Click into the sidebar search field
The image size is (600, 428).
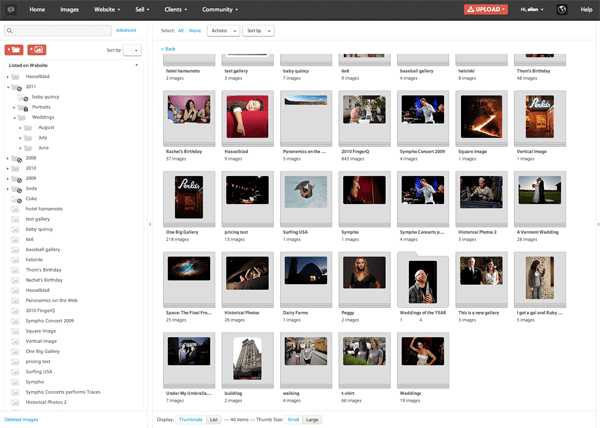click(60, 31)
